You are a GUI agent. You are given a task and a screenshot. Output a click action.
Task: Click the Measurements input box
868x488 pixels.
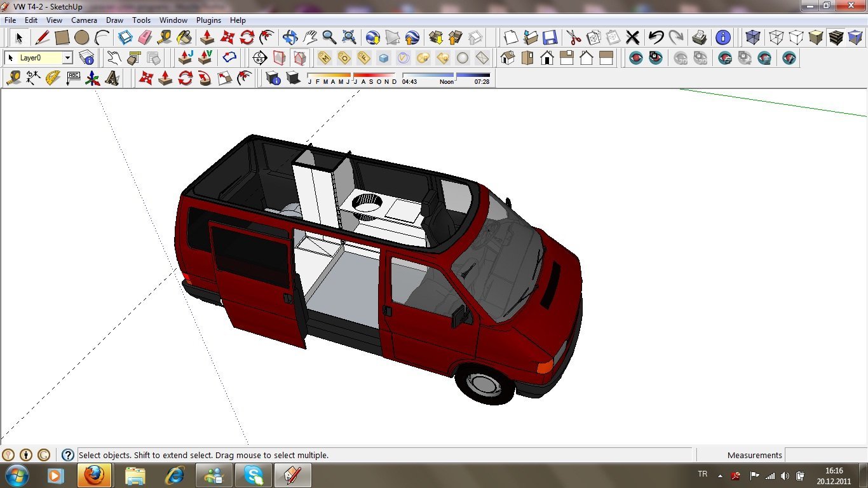(x=825, y=455)
